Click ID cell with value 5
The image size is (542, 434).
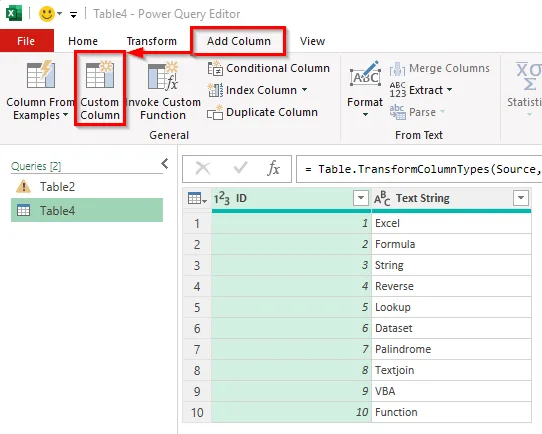(x=291, y=307)
